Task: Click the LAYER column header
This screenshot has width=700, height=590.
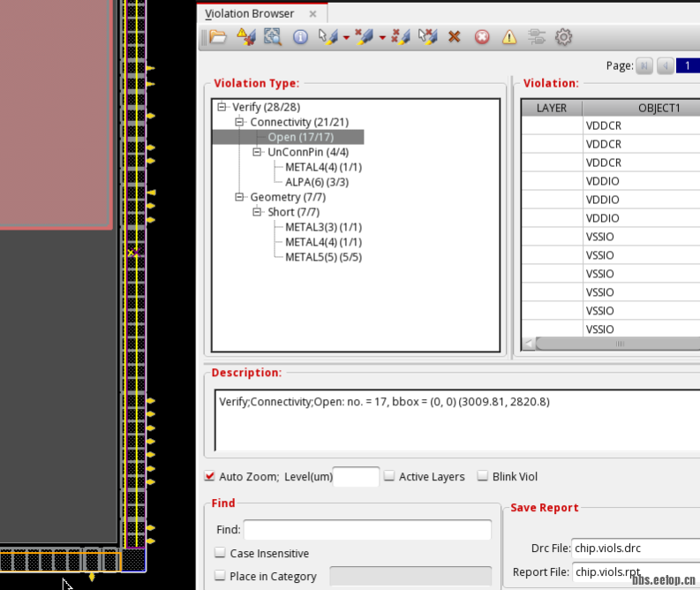Action: point(551,108)
